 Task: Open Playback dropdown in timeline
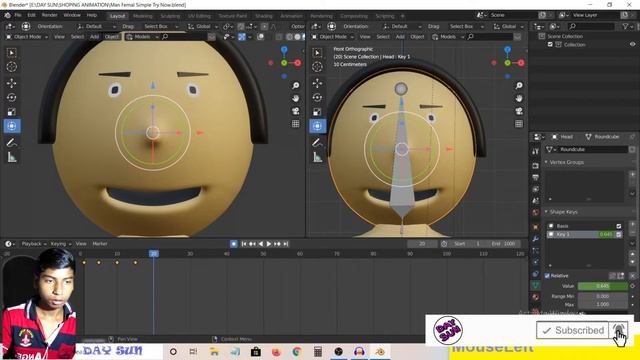(34, 244)
